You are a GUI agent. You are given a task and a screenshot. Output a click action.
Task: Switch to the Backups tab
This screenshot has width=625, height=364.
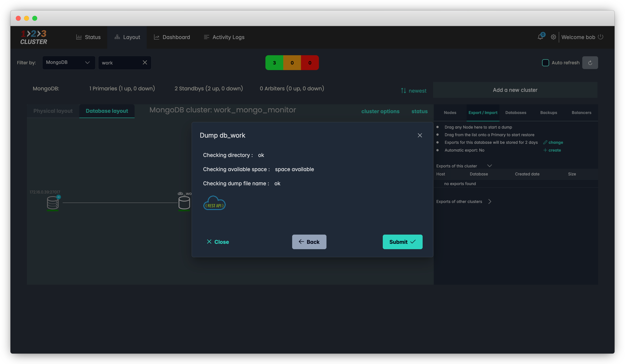[548, 113]
